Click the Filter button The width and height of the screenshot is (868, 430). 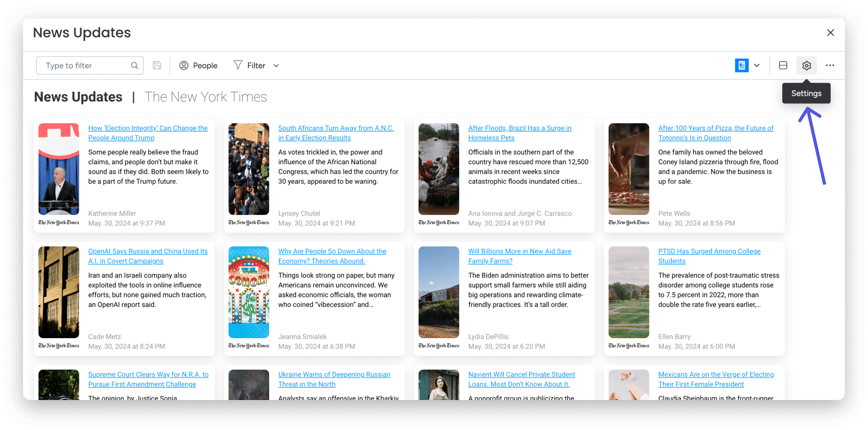(x=249, y=66)
